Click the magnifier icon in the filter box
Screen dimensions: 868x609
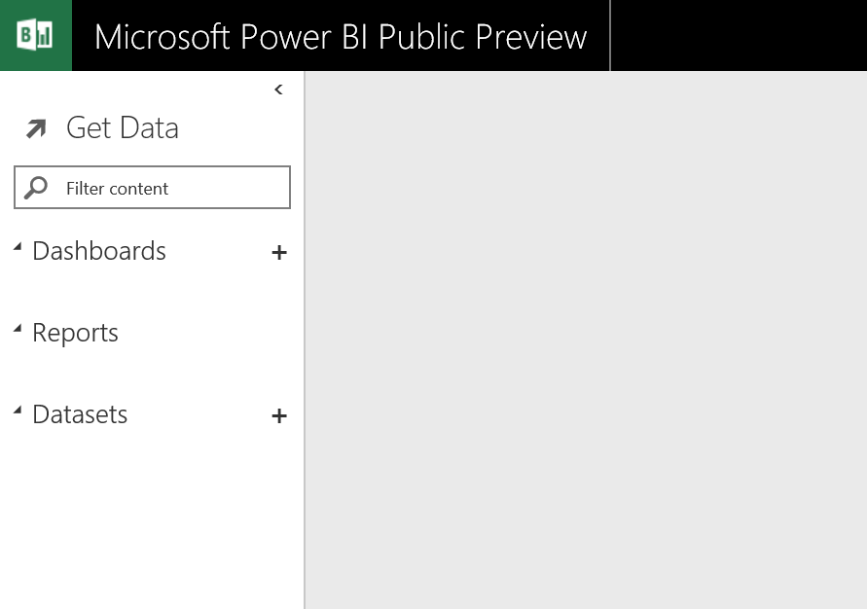(36, 188)
